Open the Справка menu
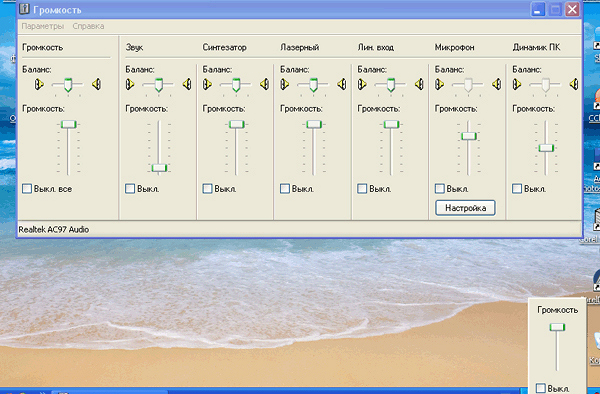The width and height of the screenshot is (600, 394). coord(88,26)
